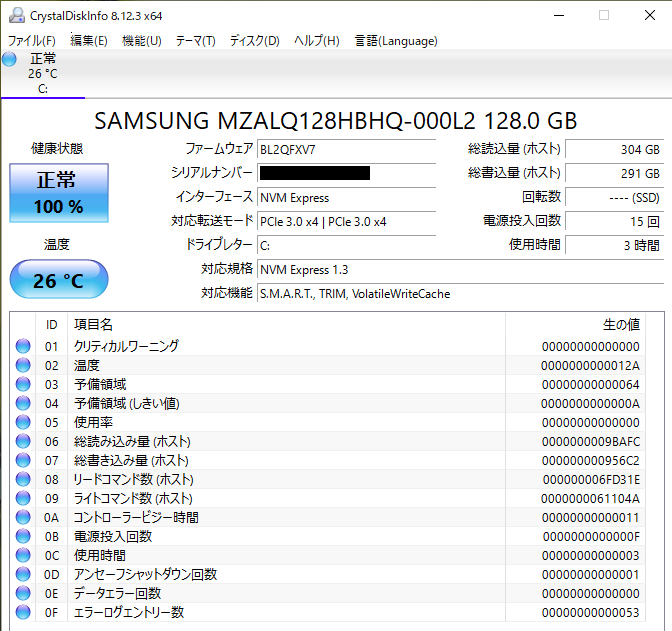The height and width of the screenshot is (631, 672).
Task: Click raw value 0000000000064
Action: [590, 384]
